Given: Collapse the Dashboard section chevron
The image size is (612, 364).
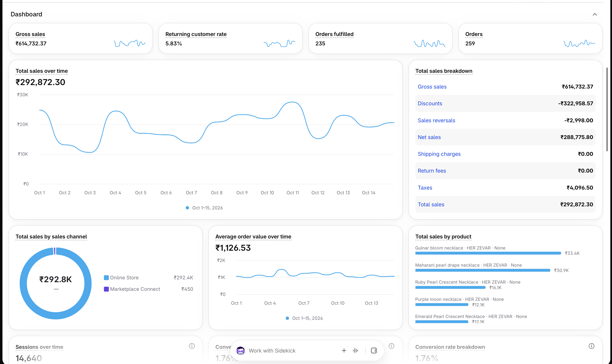Looking at the screenshot, I should tap(595, 14).
